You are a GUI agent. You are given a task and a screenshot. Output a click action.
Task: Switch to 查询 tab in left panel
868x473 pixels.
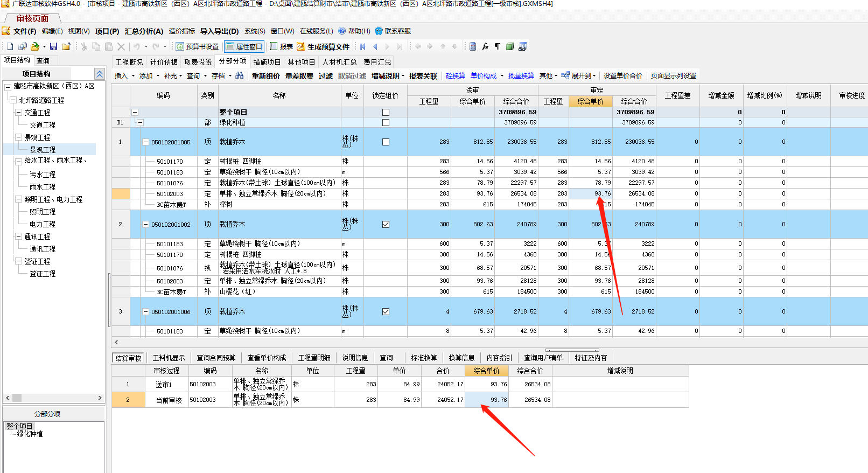43,61
